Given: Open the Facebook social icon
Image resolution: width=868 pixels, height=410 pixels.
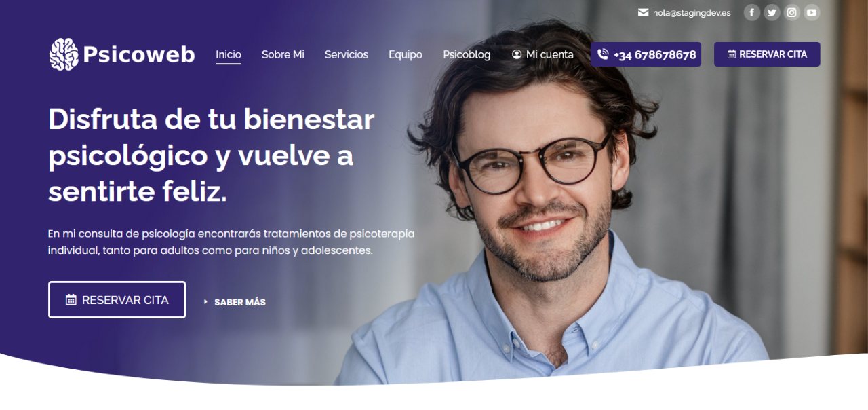Looking at the screenshot, I should click(751, 12).
